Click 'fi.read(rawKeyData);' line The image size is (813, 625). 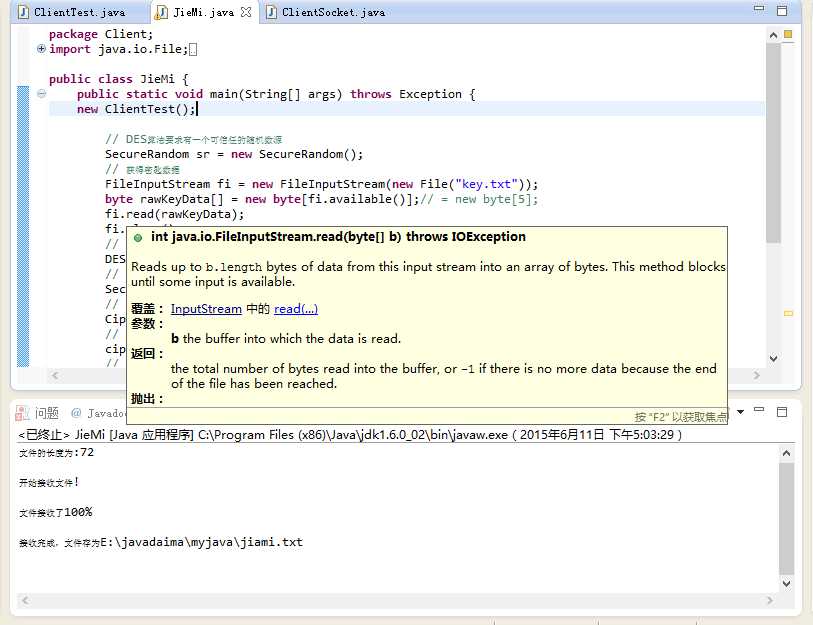tap(174, 214)
